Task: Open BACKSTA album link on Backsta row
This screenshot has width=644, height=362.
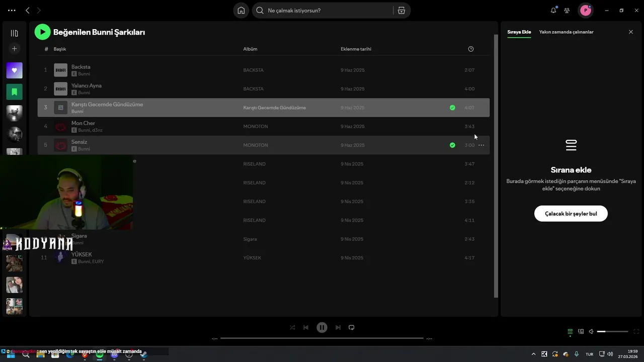Action: pos(253,70)
